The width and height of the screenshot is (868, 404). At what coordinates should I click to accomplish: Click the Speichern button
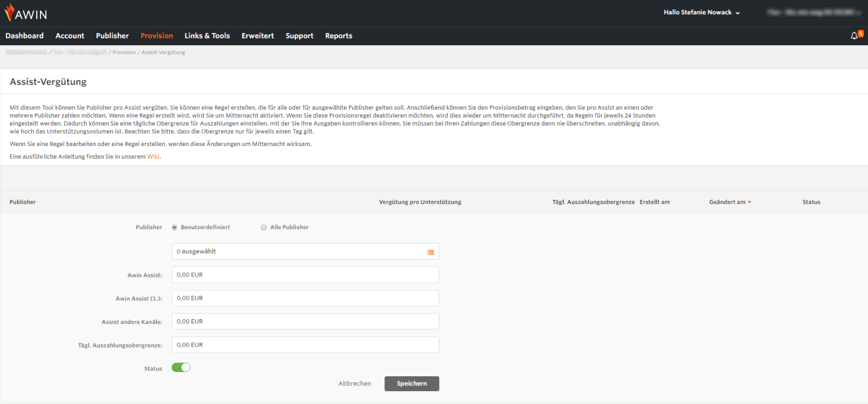412,384
